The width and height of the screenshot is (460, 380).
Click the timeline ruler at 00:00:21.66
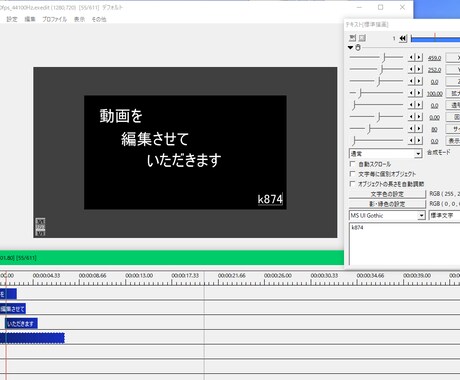[x=232, y=276]
